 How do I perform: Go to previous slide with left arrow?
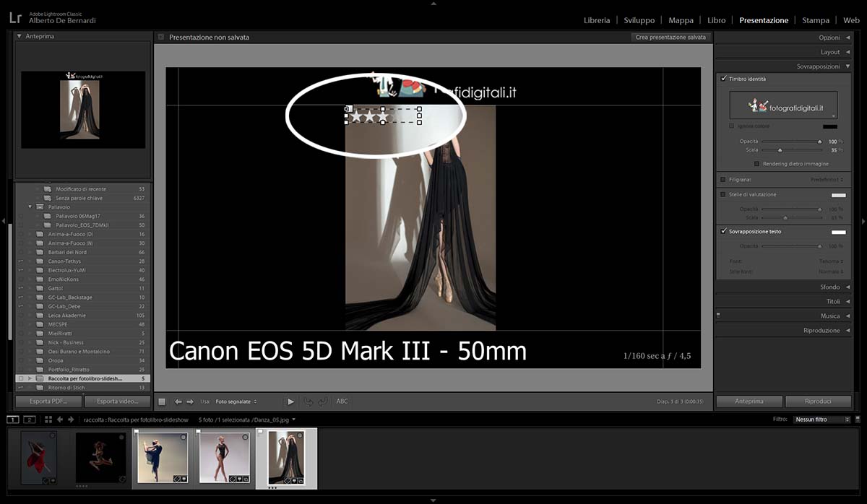pos(178,401)
